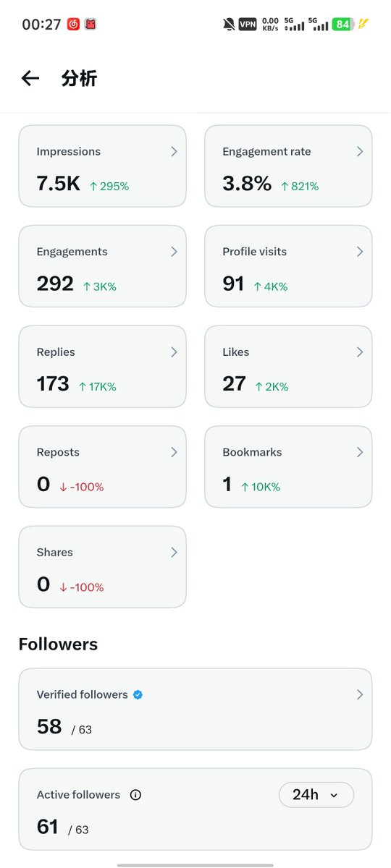Open Likes card chevron arrow
The image size is (391, 868).
(x=360, y=352)
